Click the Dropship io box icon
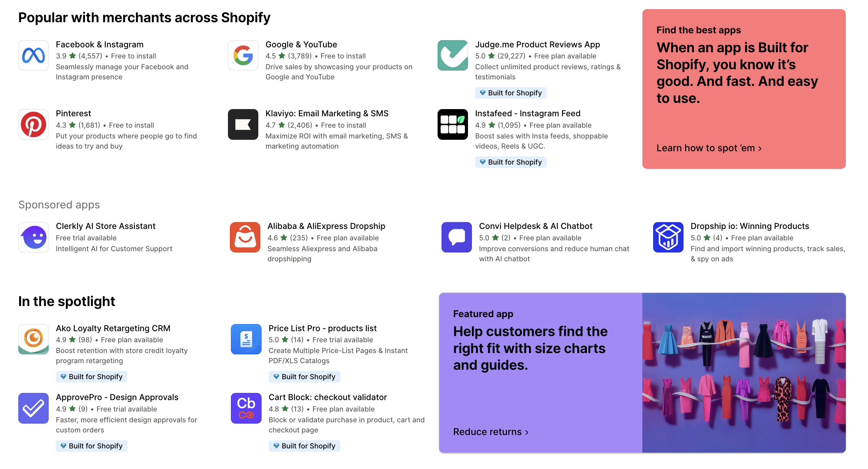The image size is (868, 469). click(667, 237)
